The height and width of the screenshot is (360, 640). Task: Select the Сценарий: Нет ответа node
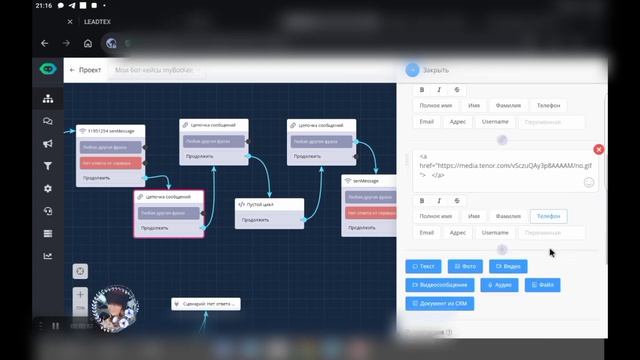click(206, 304)
